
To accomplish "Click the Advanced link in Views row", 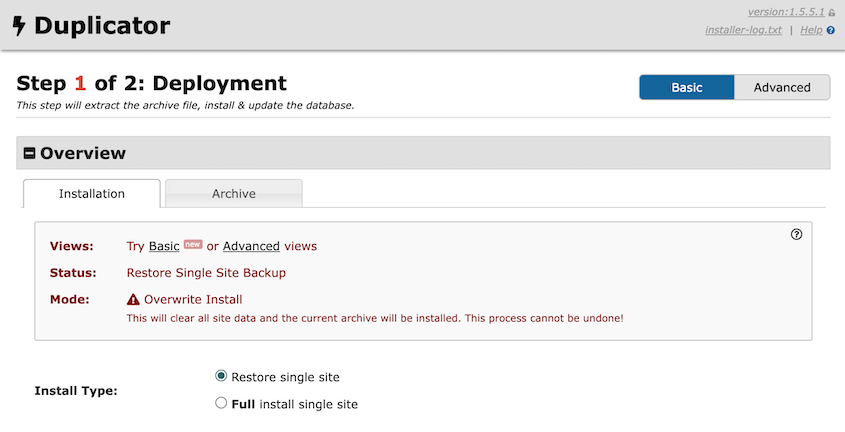I will (251, 246).
